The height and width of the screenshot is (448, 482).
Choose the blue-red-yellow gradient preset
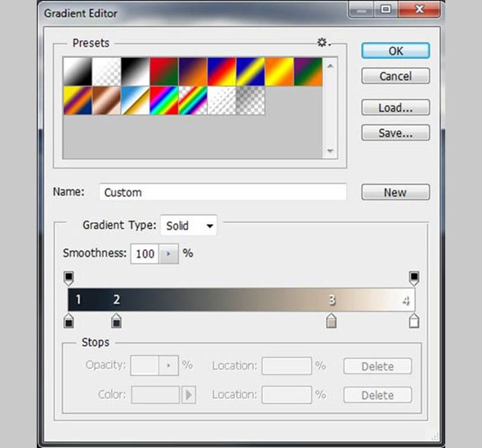[221, 72]
